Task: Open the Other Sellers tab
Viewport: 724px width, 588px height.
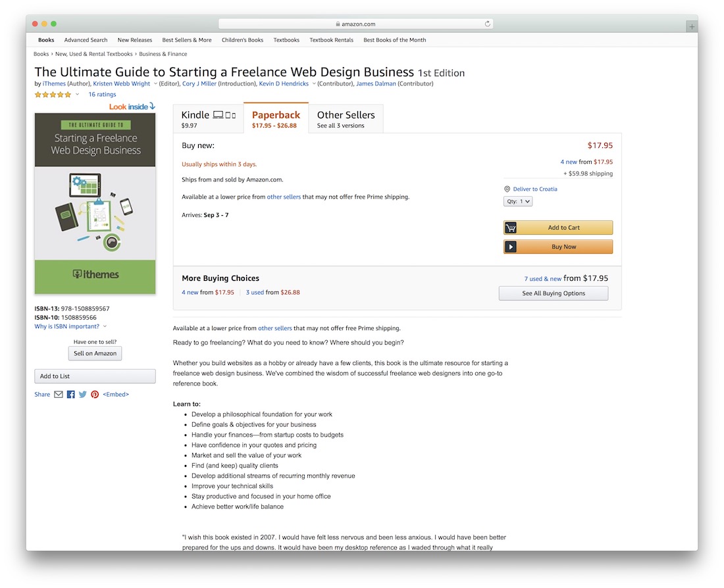Action: click(x=346, y=118)
